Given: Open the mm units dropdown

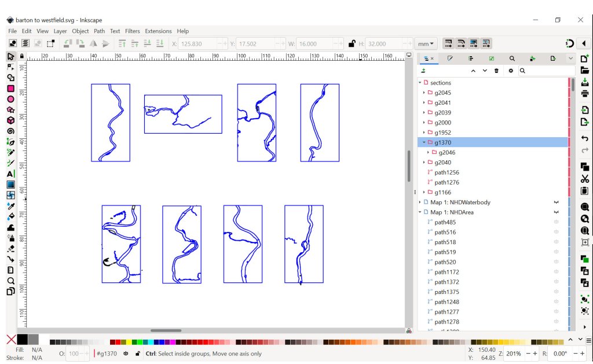Looking at the screenshot, I should tap(426, 44).
